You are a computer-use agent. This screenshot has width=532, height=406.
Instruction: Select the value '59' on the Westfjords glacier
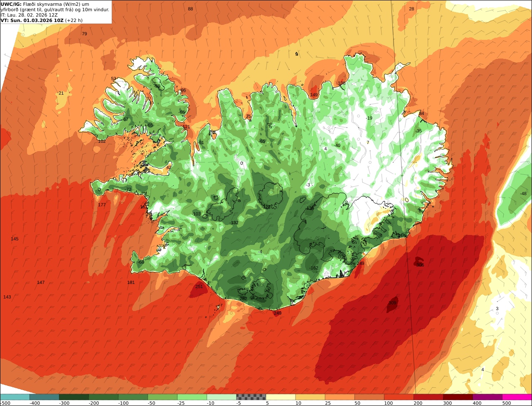(x=157, y=86)
